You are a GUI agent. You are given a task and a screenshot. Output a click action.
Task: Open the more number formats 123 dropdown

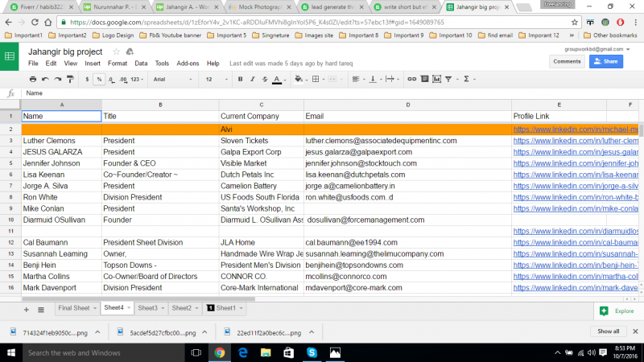pos(137,79)
